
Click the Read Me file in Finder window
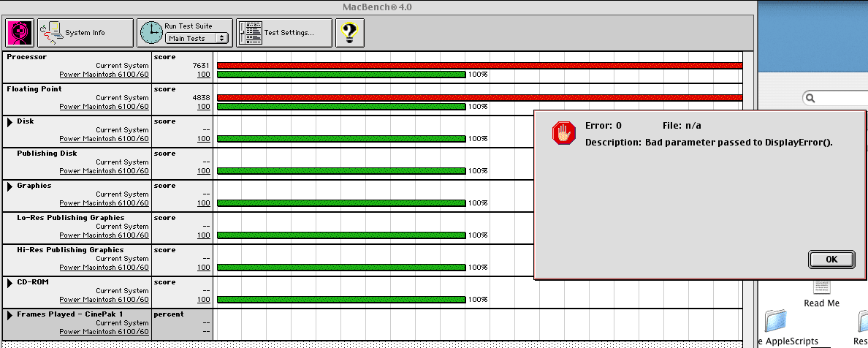[x=821, y=292]
